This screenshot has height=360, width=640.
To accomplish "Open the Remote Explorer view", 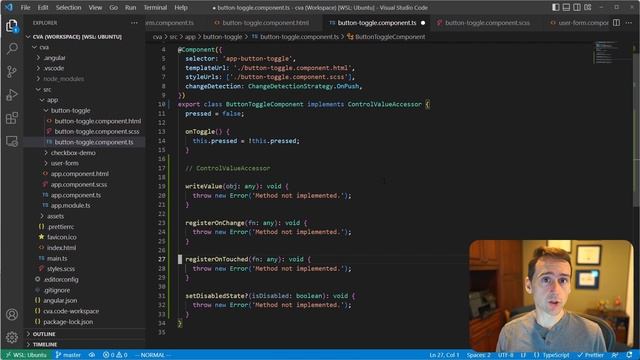I will pos(12,141).
